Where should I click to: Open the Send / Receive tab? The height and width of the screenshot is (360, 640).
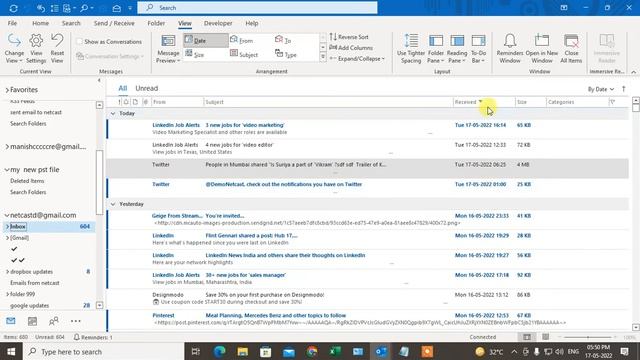[114, 23]
